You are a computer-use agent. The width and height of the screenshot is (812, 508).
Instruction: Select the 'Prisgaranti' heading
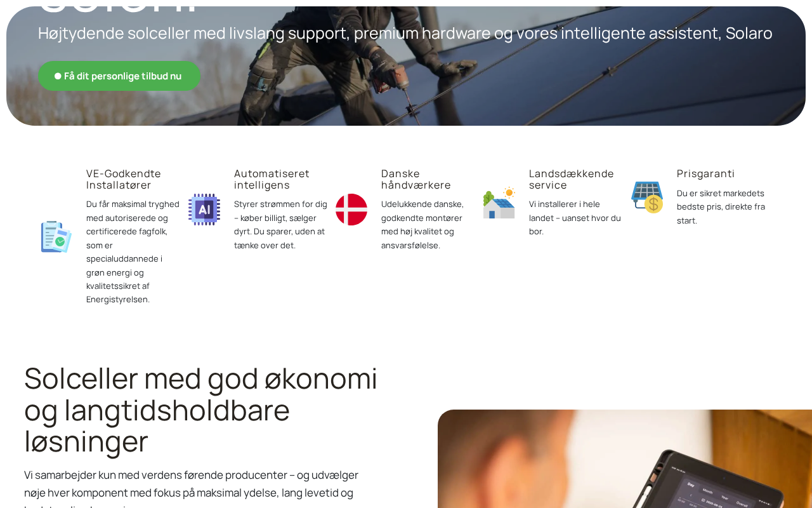(706, 173)
